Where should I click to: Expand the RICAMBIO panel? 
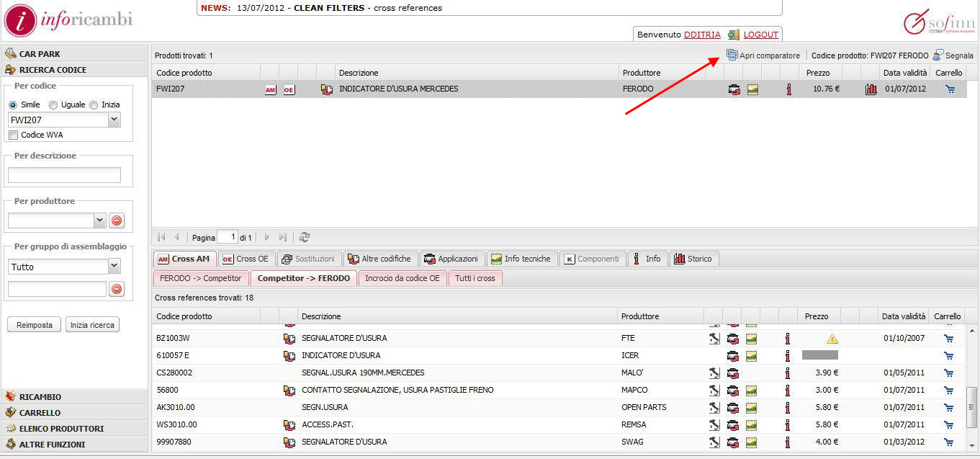pyautogui.click(x=74, y=397)
